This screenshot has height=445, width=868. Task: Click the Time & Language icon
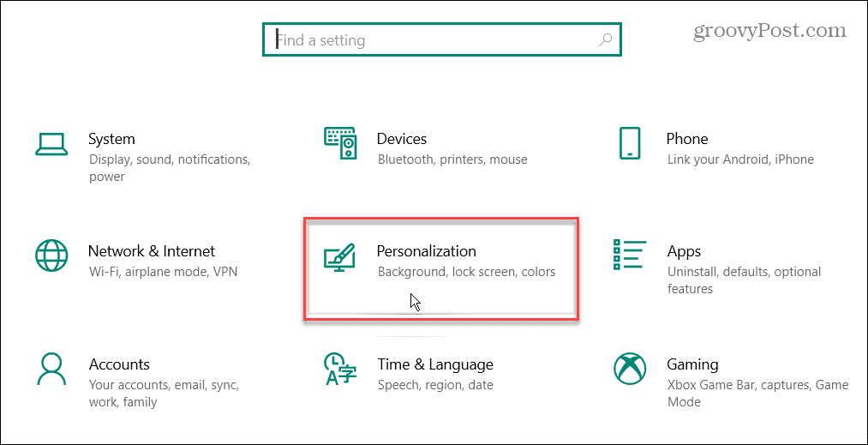pyautogui.click(x=340, y=369)
